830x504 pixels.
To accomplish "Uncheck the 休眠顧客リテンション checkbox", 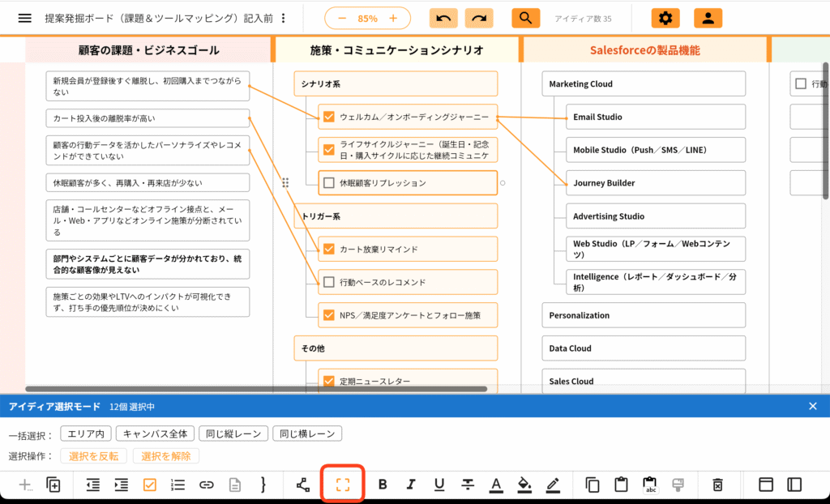I will click(x=327, y=182).
